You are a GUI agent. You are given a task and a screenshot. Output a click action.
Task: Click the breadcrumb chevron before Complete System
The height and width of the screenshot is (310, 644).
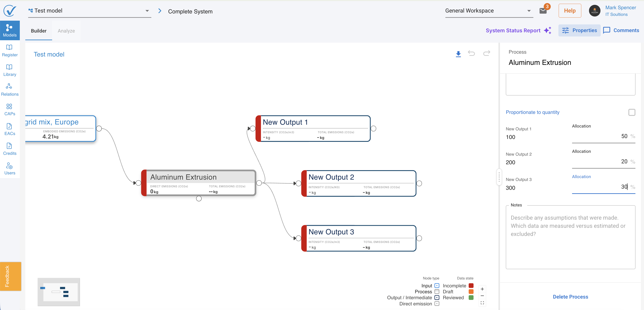click(160, 11)
